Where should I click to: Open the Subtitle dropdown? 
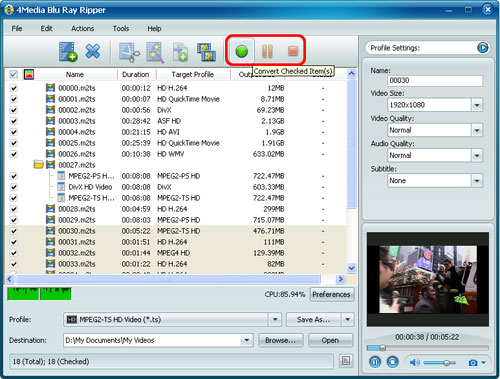477,181
